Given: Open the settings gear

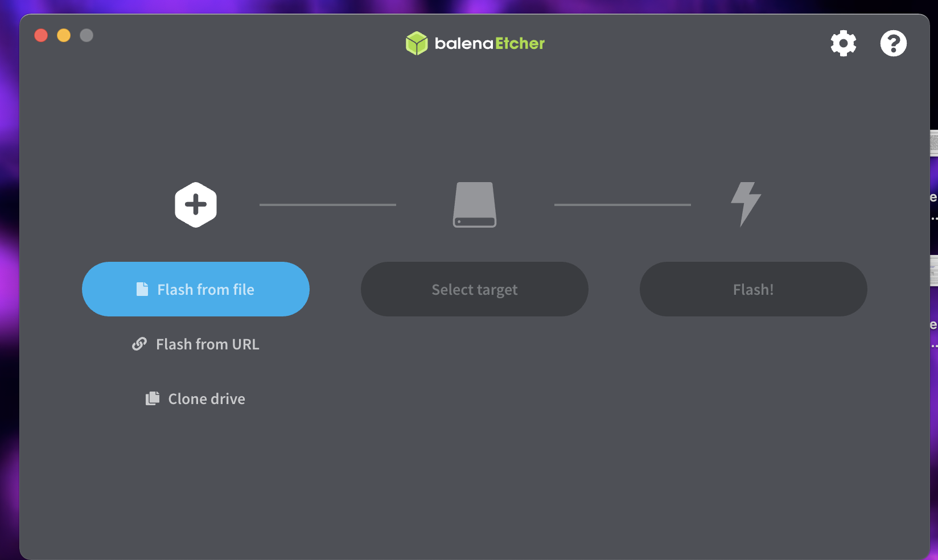Looking at the screenshot, I should click(843, 43).
